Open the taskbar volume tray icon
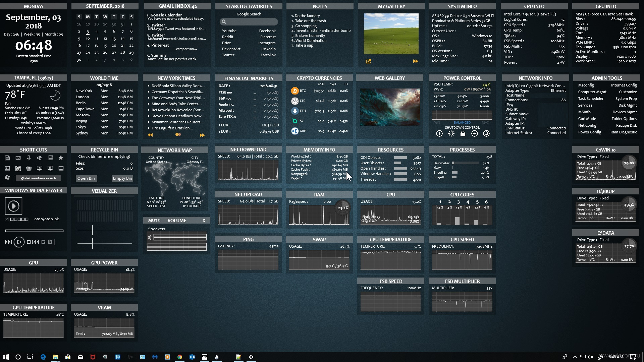Screen dimensions: 644x362 tap(591, 357)
